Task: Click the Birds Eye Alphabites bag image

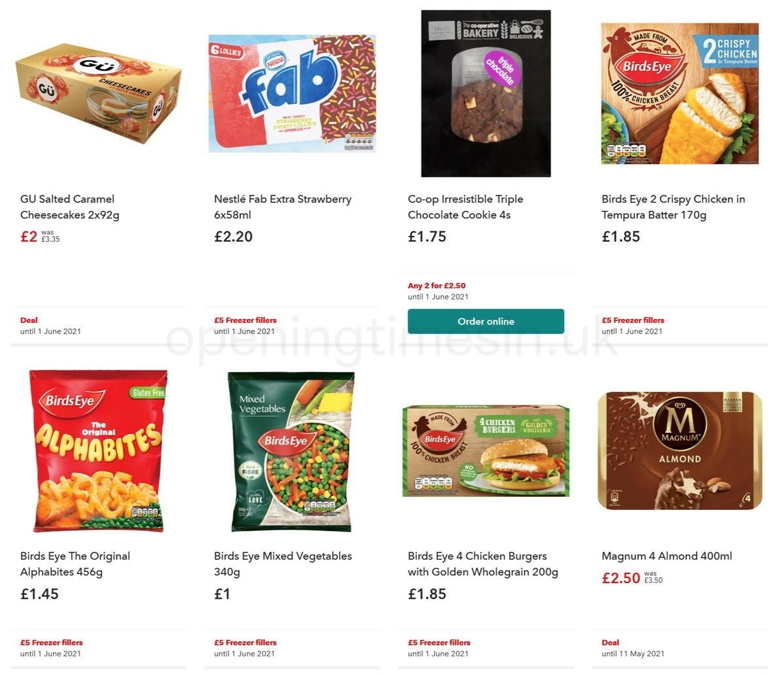Action: (98, 450)
